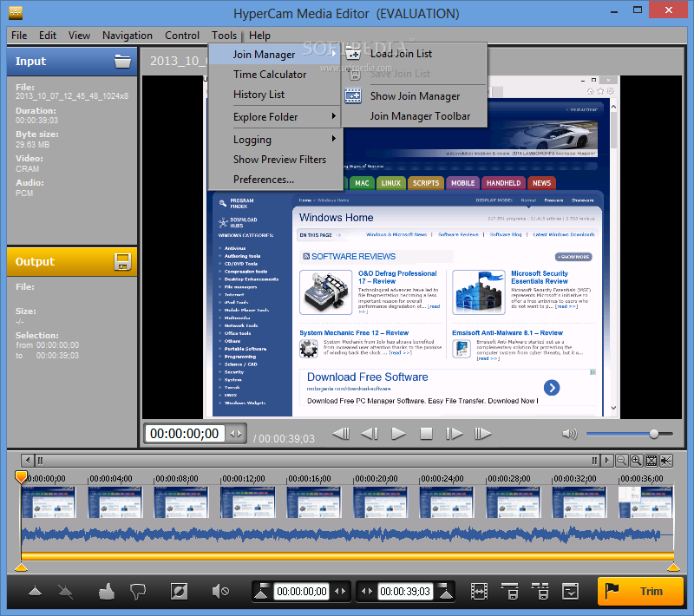
Task: Click the Load Join List icon
Action: [x=353, y=54]
